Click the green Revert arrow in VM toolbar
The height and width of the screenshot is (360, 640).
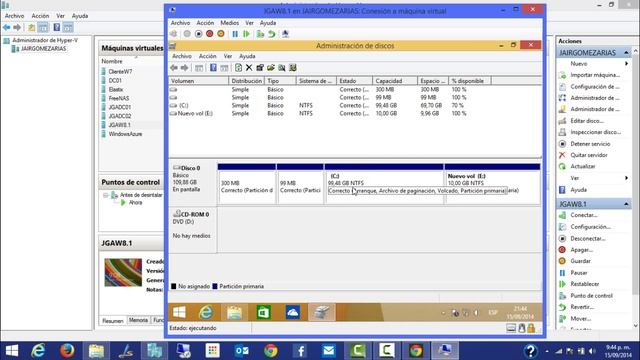271,34
